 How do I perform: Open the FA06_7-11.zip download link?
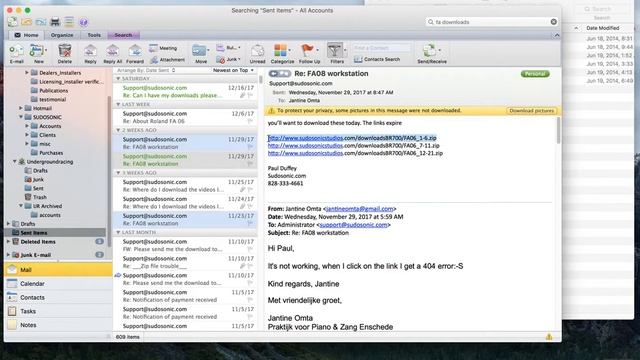(353, 146)
